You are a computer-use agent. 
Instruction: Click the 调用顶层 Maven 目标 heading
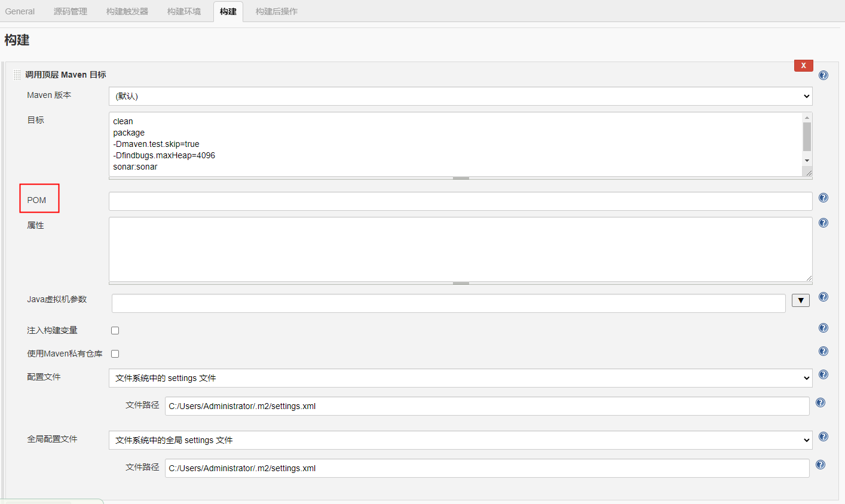[66, 75]
